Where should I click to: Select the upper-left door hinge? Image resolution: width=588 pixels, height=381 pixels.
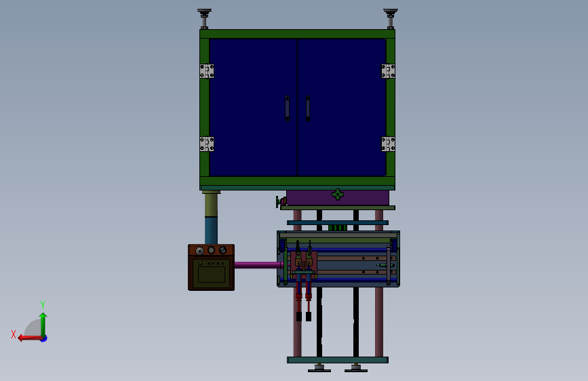(x=207, y=71)
